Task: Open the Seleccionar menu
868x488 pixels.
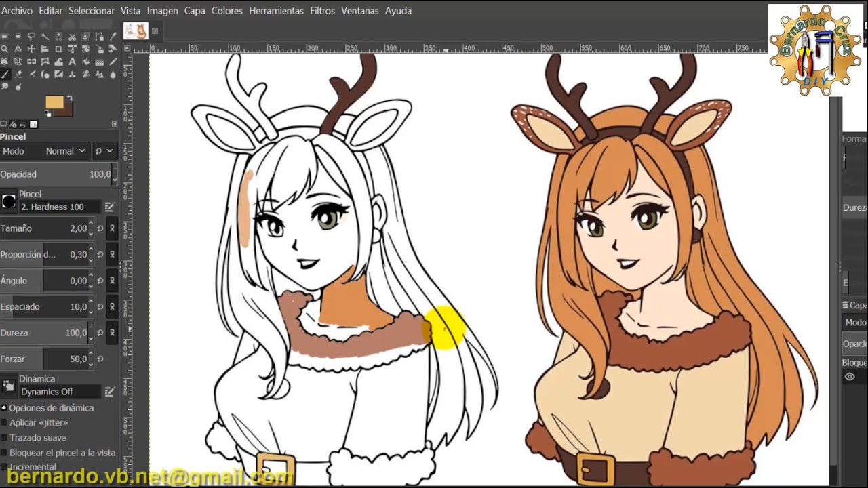Action: pyautogui.click(x=92, y=11)
